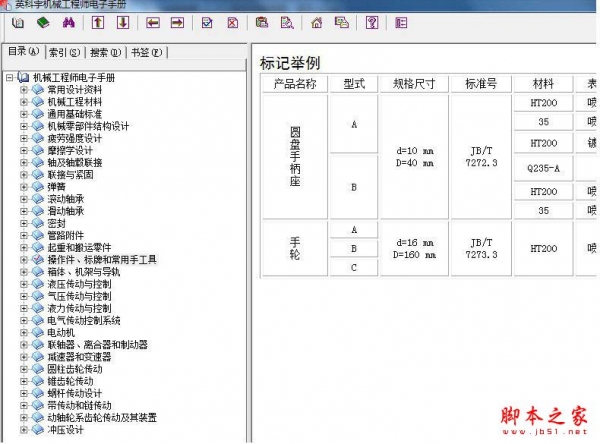Select 气压传动与控制 in the tree
The height and width of the screenshot is (444, 600).
point(79,296)
